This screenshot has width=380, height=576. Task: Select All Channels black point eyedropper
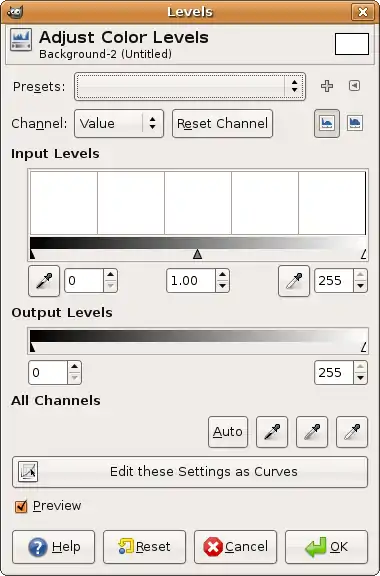point(272,432)
